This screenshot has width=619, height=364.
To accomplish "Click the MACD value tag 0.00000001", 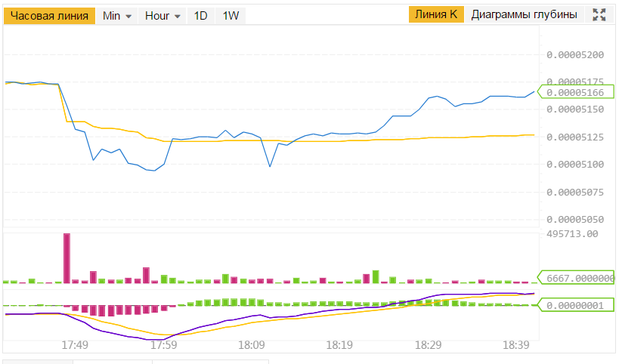I will (x=575, y=305).
